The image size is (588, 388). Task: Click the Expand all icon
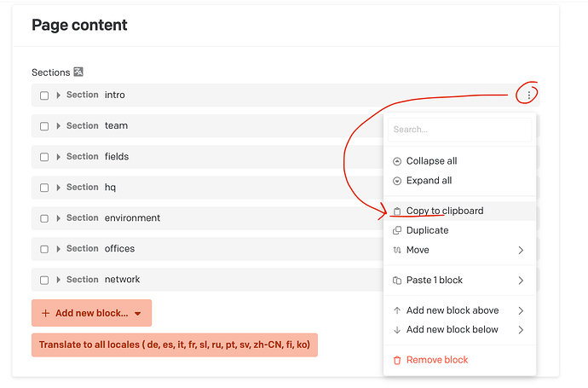[x=396, y=181]
